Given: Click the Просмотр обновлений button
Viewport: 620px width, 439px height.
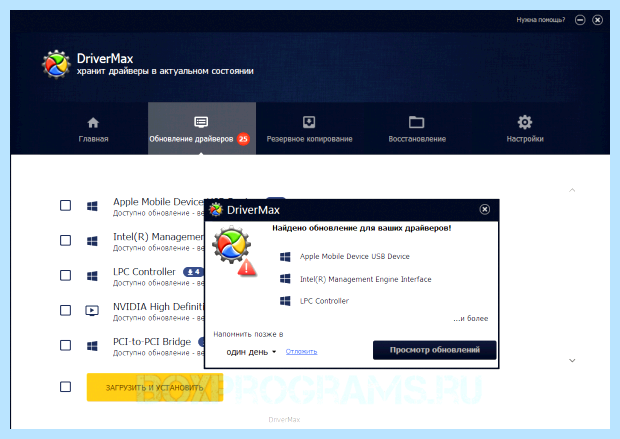Looking at the screenshot, I should 435,350.
